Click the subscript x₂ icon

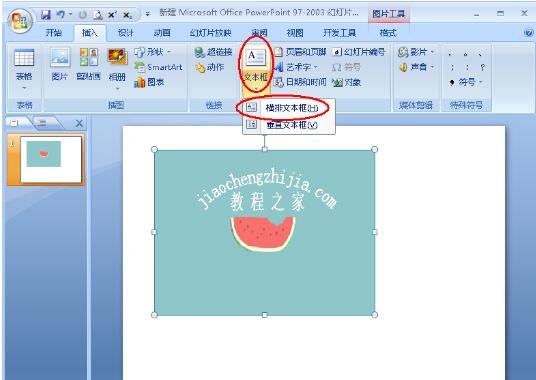pos(127,15)
